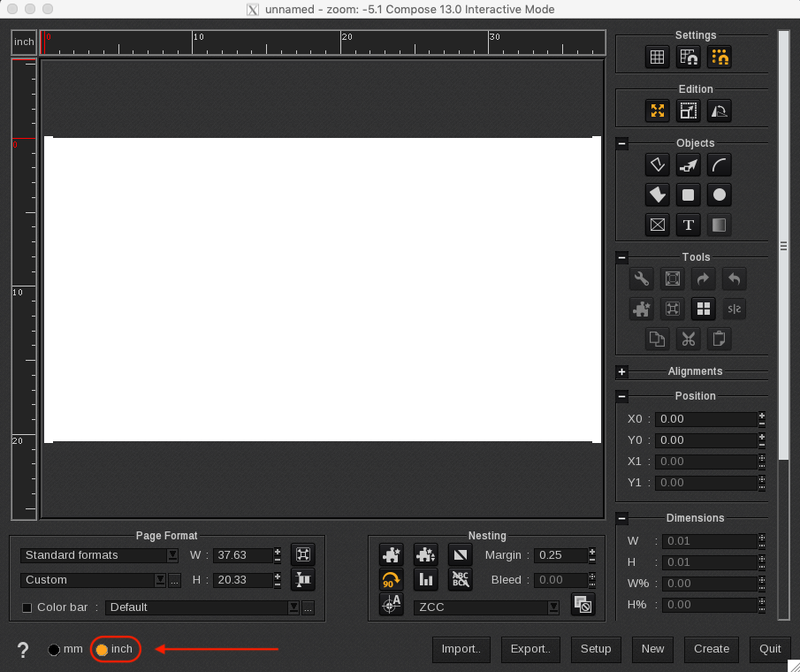The height and width of the screenshot is (672, 800).
Task: Expand the Alignments section
Action: tap(621, 370)
